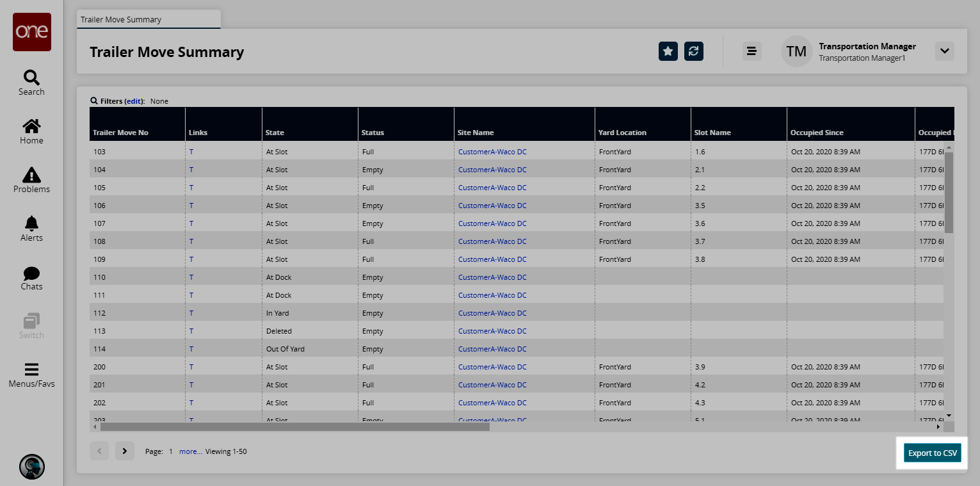The image size is (980, 486).
Task: Open CustomerA-Waco DC link in row 113
Action: (492, 331)
